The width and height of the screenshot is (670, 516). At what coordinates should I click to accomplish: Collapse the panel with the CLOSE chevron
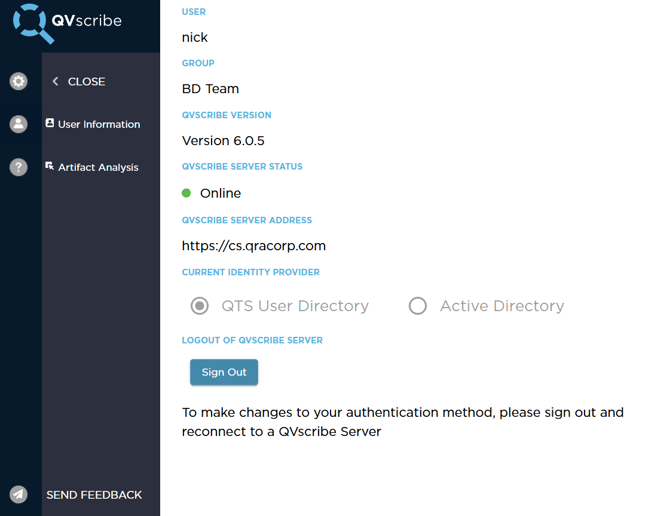pos(56,81)
